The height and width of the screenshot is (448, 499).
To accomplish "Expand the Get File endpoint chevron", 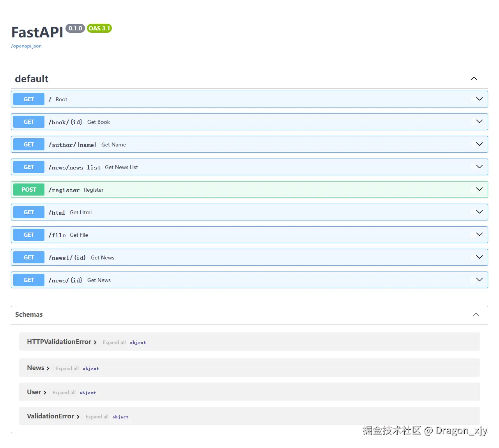I will point(480,235).
